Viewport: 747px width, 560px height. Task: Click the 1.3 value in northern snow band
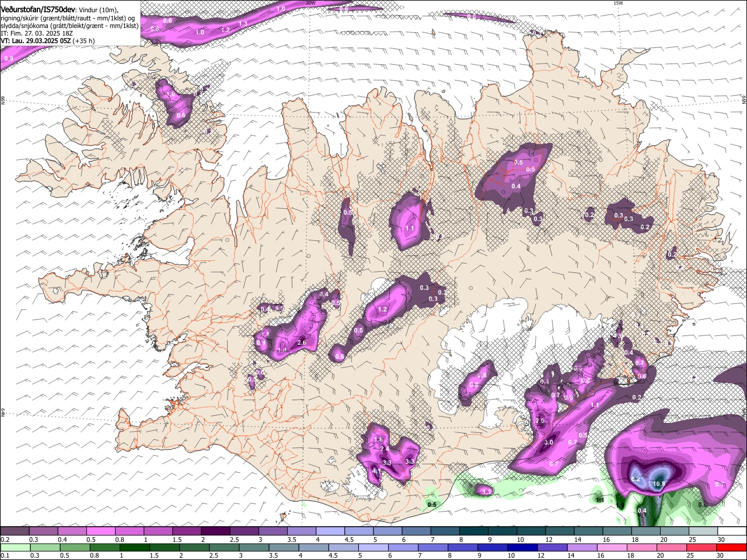tap(243, 23)
